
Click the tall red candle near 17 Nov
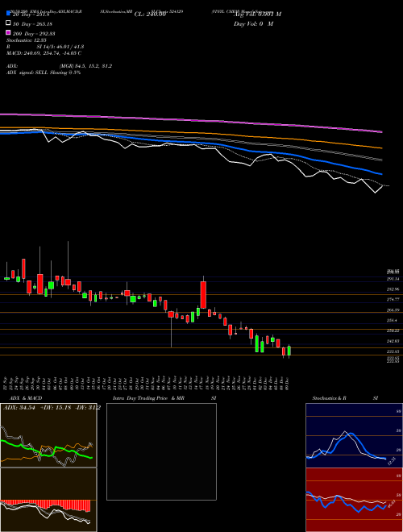click(x=203, y=295)
